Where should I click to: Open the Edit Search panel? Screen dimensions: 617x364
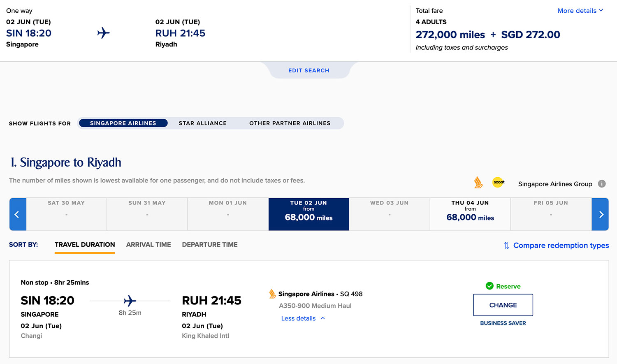coord(308,70)
